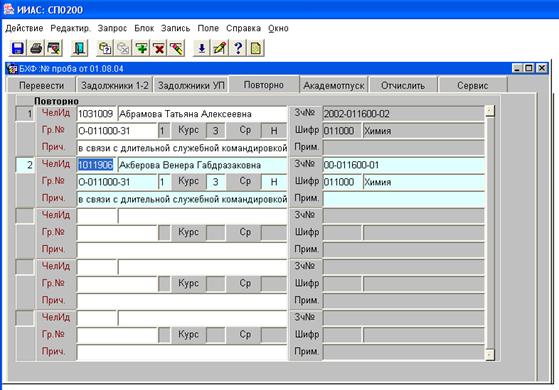Click ЧелИд field with highlighted 1011906
This screenshot has height=390, width=559.
[x=96, y=165]
